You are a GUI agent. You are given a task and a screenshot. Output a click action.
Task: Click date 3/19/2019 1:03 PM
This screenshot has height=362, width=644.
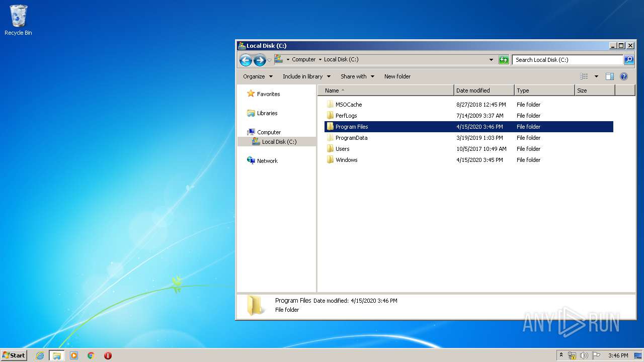[479, 138]
